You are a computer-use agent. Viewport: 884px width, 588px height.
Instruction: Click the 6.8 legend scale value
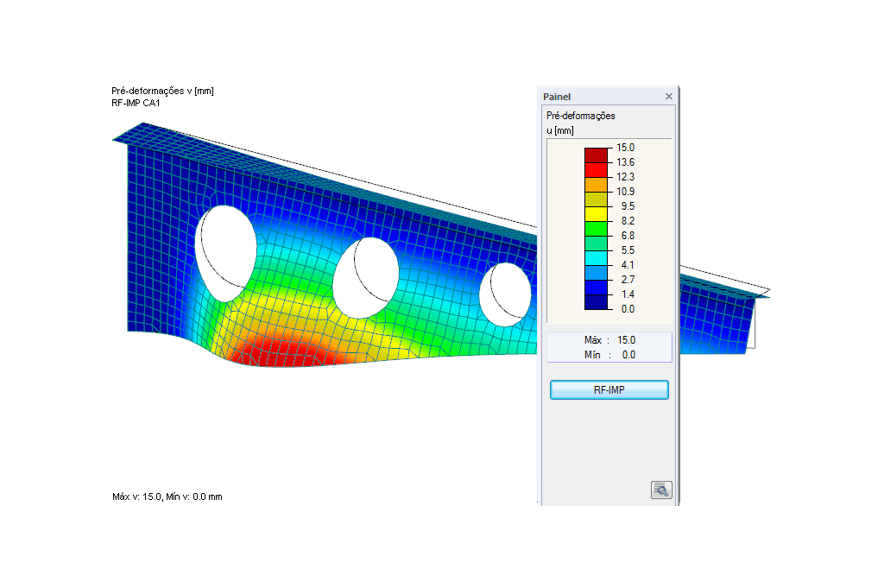tap(628, 236)
